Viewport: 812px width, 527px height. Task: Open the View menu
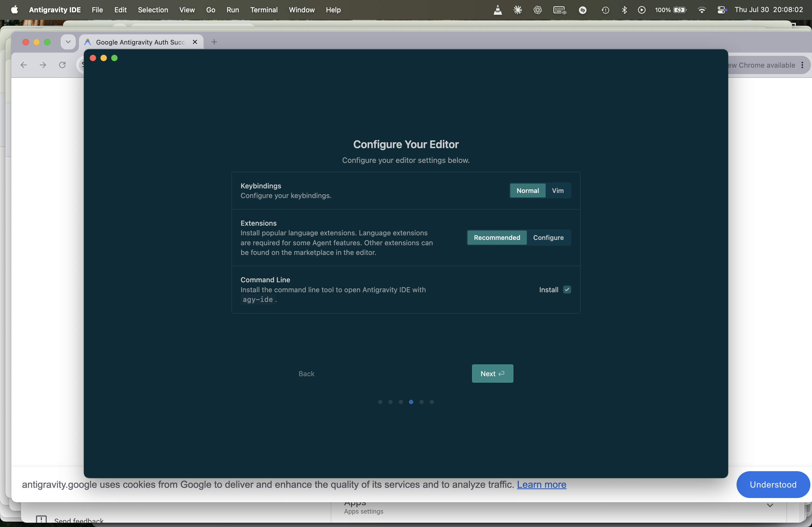(x=187, y=10)
